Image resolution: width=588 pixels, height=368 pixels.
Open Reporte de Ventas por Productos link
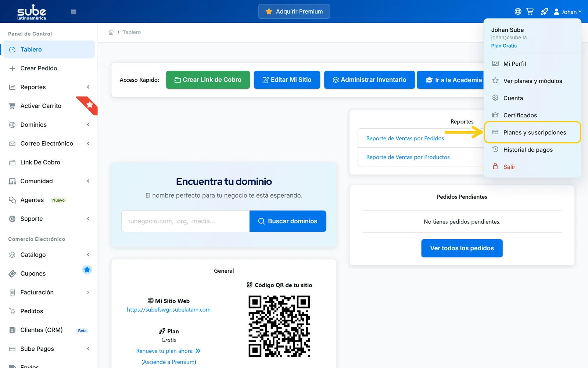(x=408, y=157)
